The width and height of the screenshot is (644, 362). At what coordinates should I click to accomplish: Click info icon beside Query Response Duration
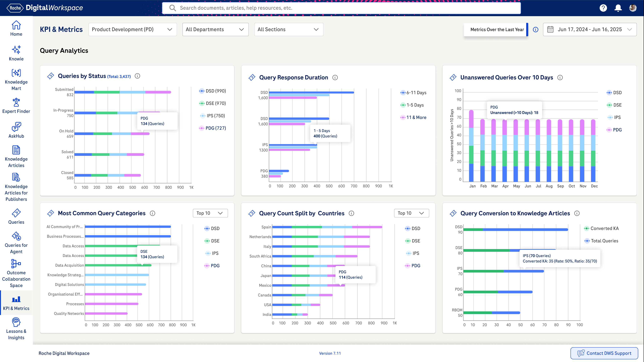click(x=335, y=77)
